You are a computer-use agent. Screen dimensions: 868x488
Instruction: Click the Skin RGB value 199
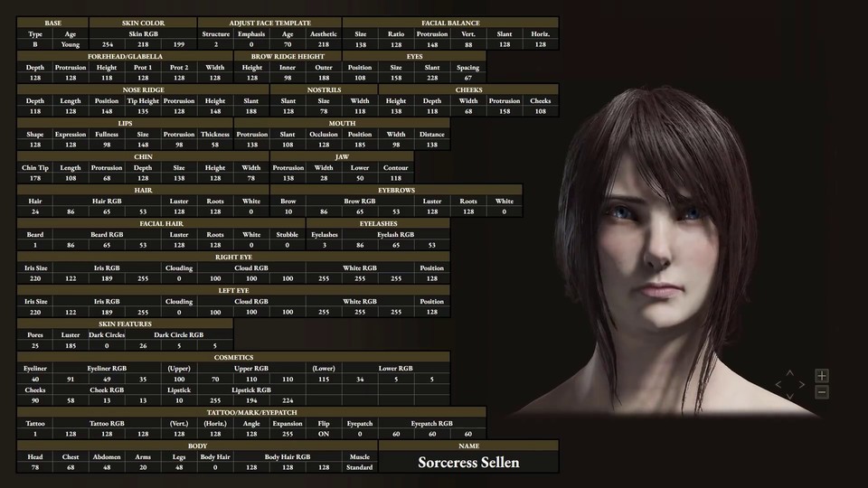[179, 44]
